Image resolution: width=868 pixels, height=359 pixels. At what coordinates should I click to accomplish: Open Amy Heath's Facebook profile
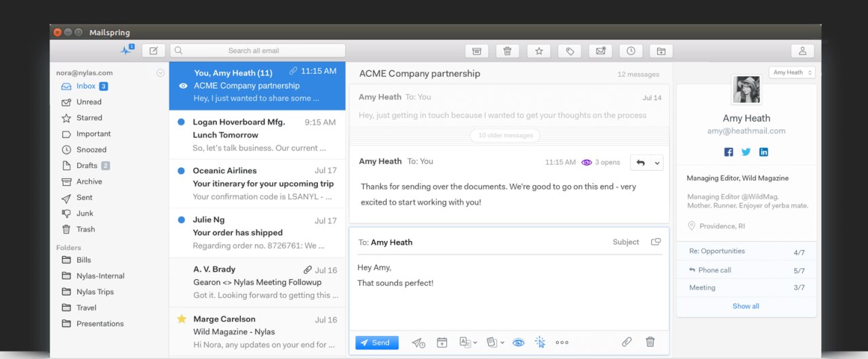(728, 152)
